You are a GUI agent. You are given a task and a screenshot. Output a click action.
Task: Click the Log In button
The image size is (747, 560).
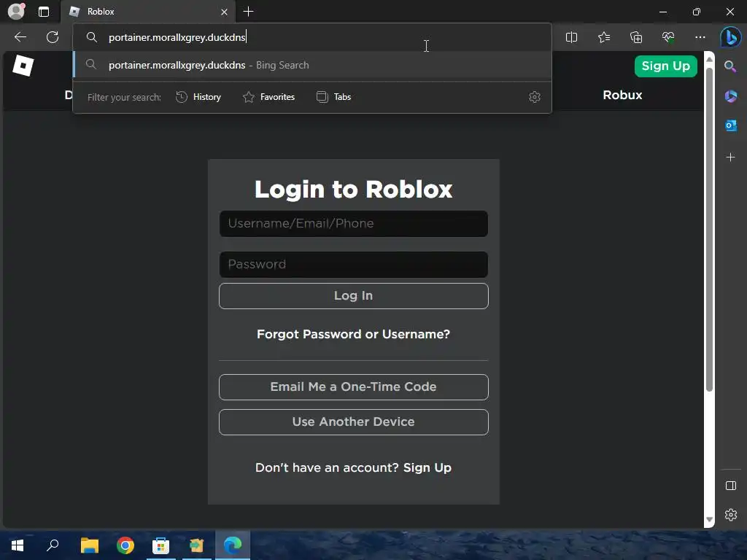point(353,296)
